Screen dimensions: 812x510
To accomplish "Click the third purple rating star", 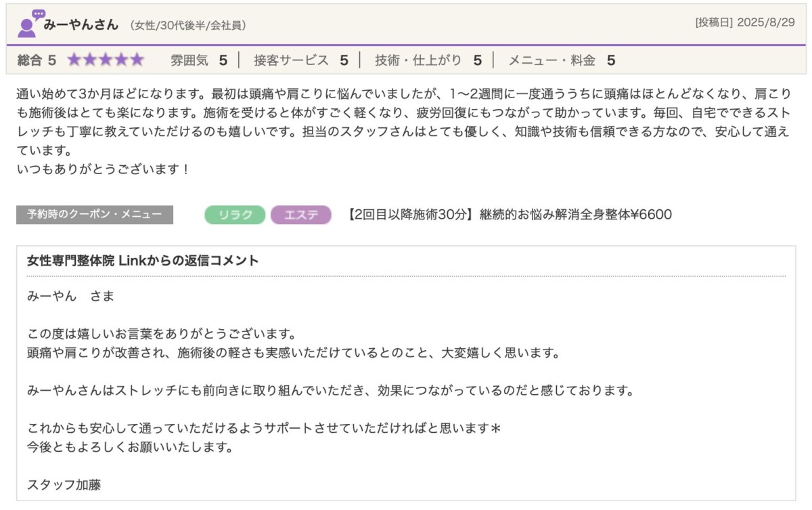I will click(x=106, y=60).
